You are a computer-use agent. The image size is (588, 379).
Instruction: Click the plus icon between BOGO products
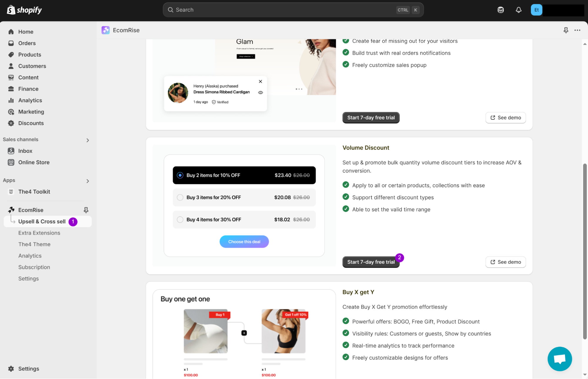coord(244,333)
